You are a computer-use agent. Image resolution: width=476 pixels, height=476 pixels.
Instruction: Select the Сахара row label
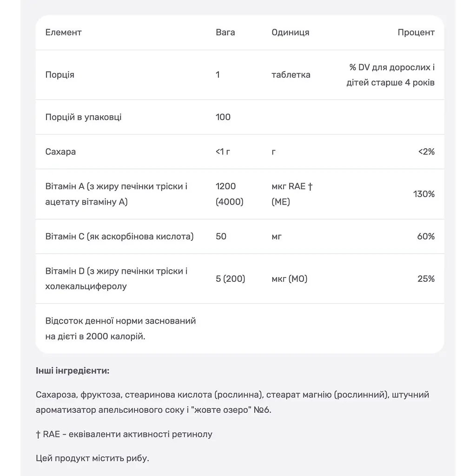pos(60,152)
